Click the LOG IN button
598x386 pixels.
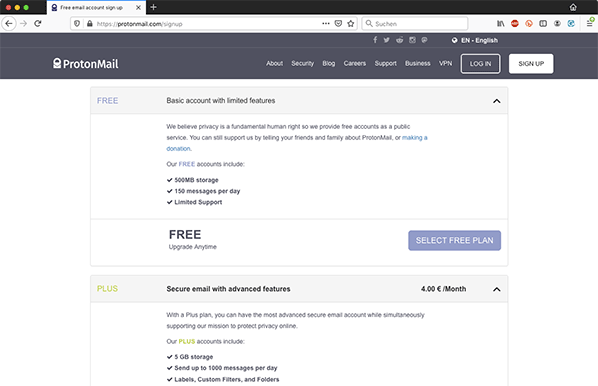(480, 64)
